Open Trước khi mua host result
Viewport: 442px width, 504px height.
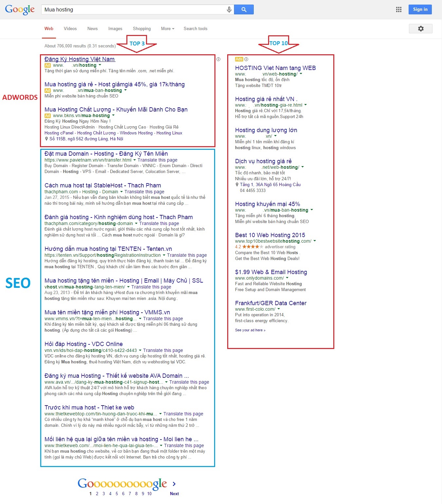click(89, 408)
